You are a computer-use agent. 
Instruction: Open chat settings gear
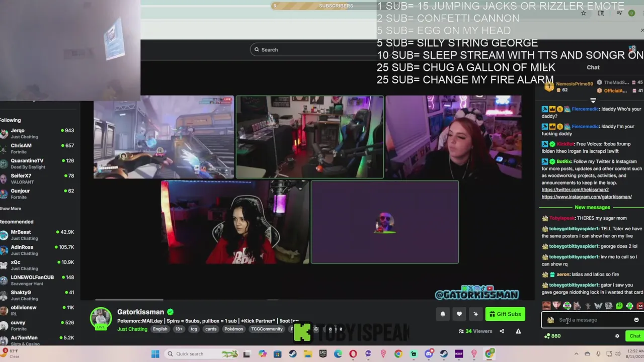pos(617,336)
